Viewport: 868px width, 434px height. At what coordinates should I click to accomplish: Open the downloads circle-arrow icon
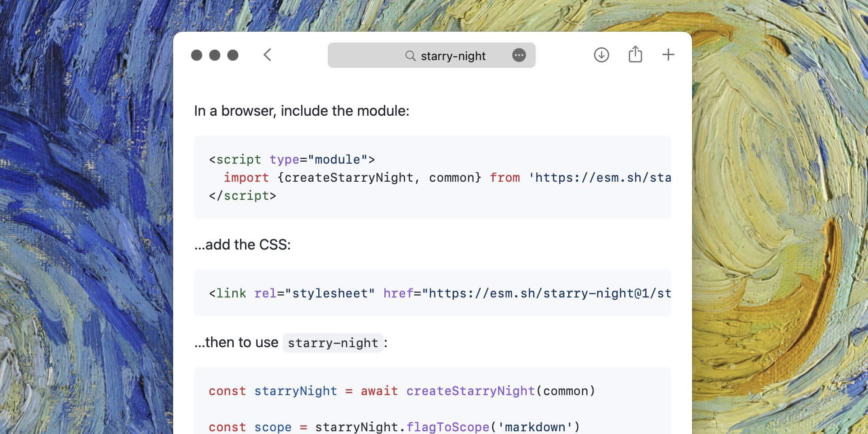(x=601, y=55)
